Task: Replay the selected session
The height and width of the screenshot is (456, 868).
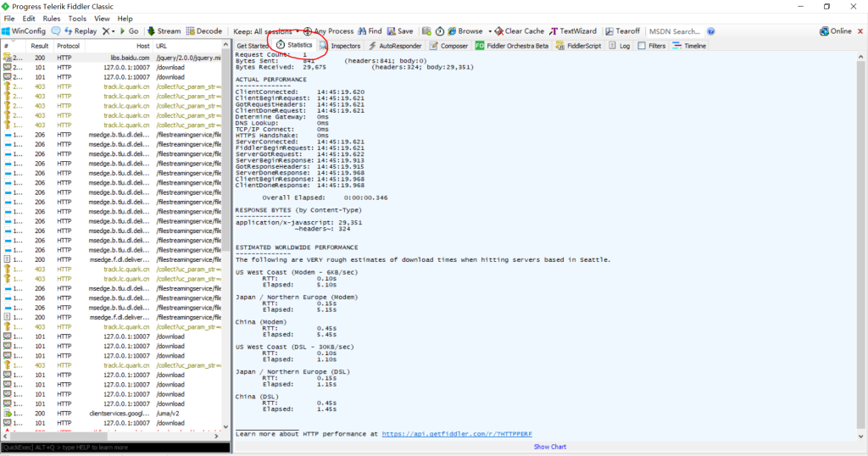Action: pos(81,31)
